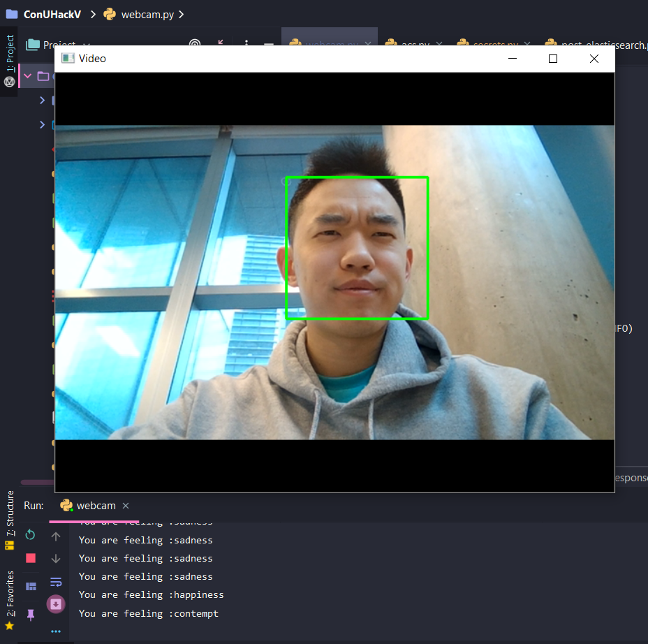Collapse the root project folder

coord(28,76)
